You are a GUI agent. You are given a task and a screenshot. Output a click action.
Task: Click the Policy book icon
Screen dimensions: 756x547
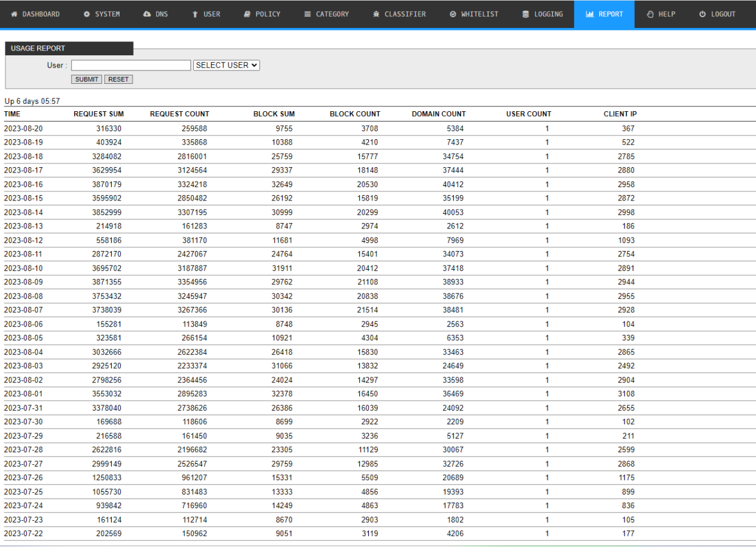247,14
